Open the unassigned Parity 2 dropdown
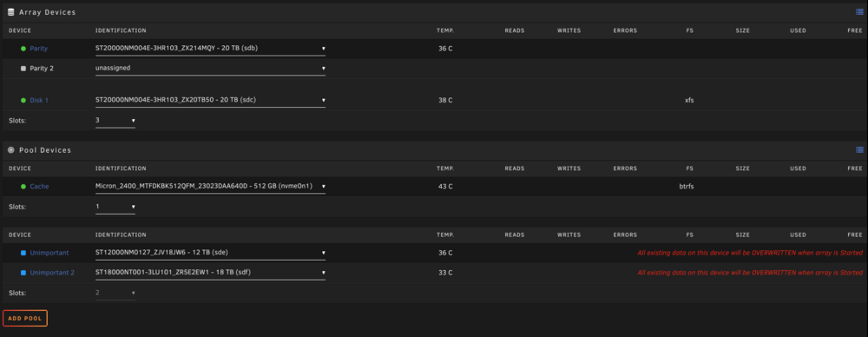This screenshot has height=337, width=868. pyautogui.click(x=210, y=69)
